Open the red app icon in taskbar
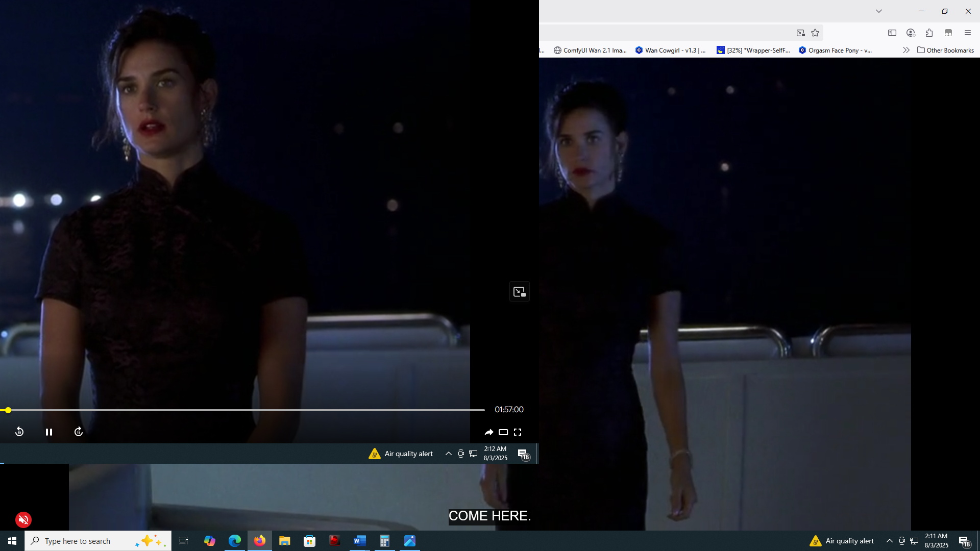 pyautogui.click(x=335, y=541)
